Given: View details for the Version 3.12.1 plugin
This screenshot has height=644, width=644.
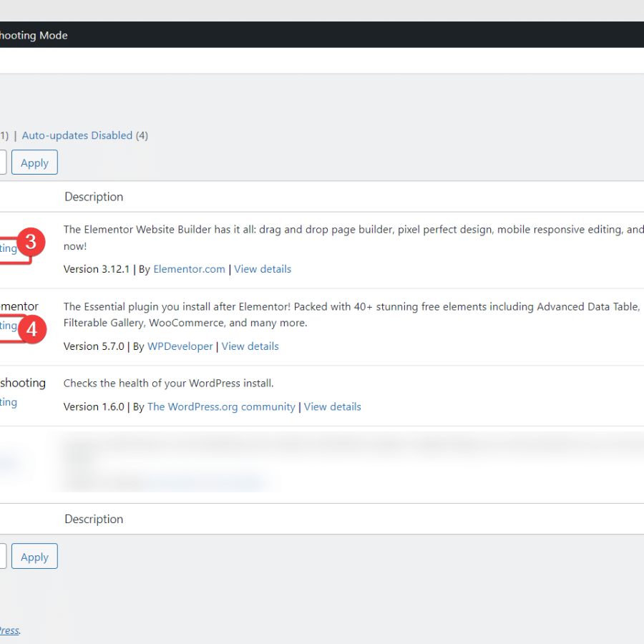Looking at the screenshot, I should (263, 269).
